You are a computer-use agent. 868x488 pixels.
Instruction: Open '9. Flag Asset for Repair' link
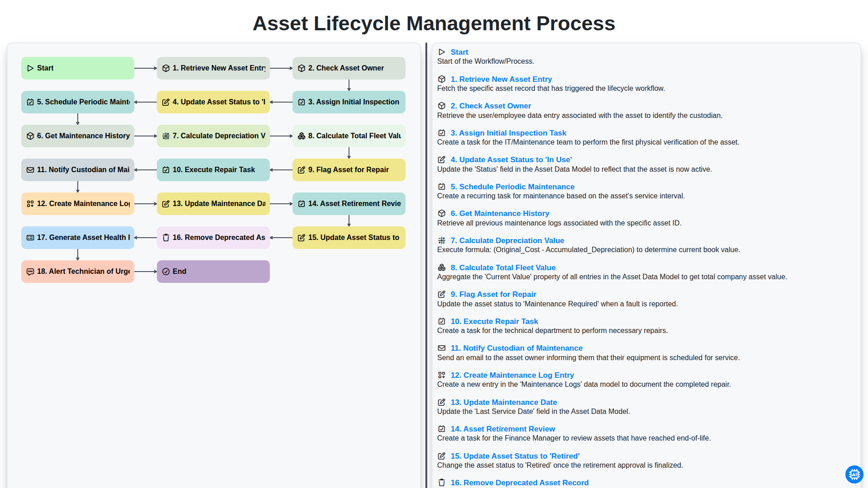tap(493, 294)
